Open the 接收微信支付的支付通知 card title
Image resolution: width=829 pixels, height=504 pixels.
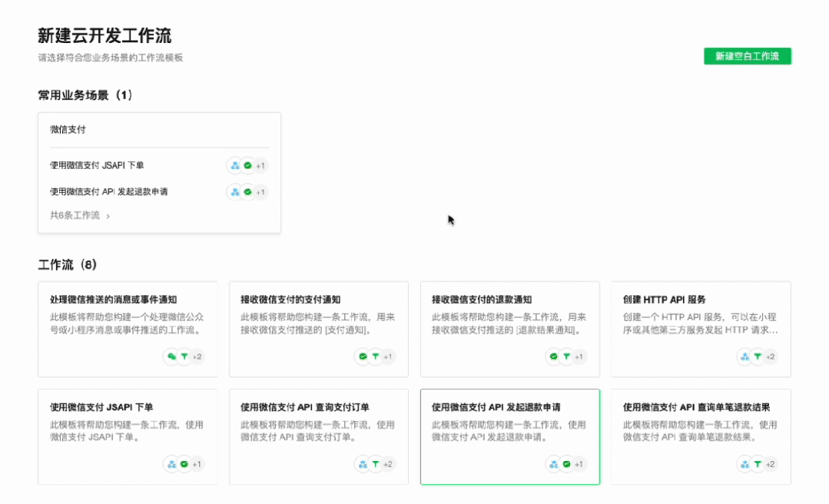click(290, 300)
